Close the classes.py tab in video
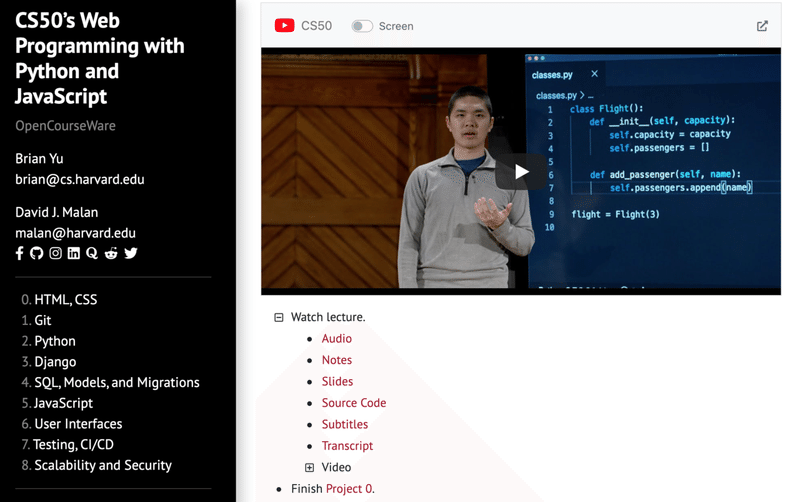 (594, 74)
